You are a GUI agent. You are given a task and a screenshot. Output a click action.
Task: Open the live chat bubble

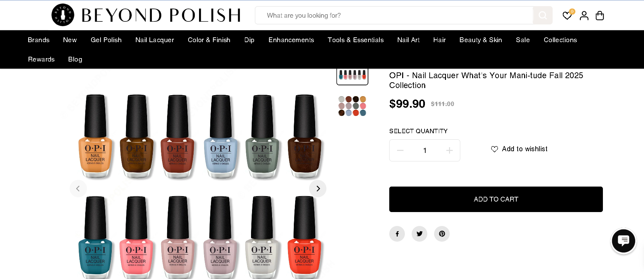tap(623, 241)
